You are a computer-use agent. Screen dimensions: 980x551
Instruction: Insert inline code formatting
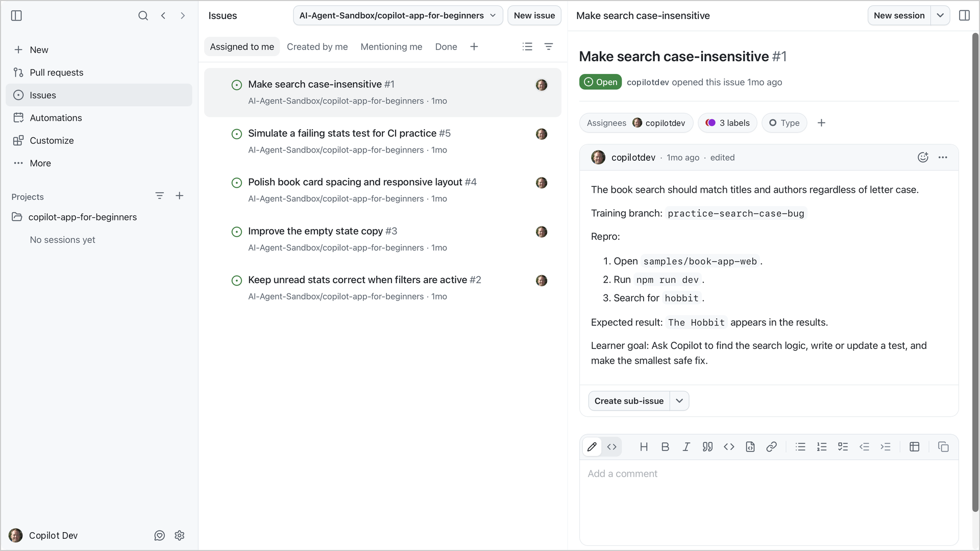729,447
